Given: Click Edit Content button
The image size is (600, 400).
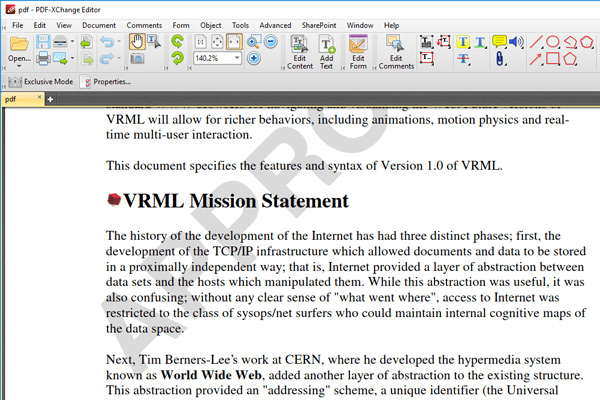Looking at the screenshot, I should (300, 52).
